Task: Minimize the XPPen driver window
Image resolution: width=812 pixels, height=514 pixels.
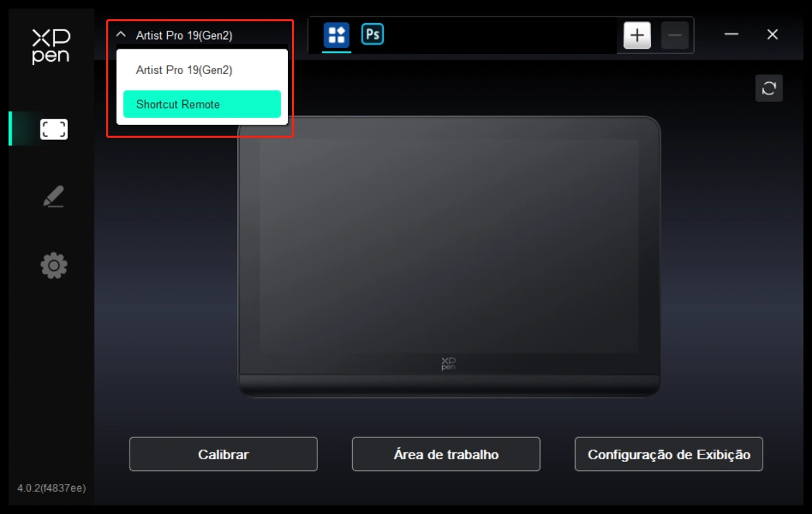Action: [731, 35]
